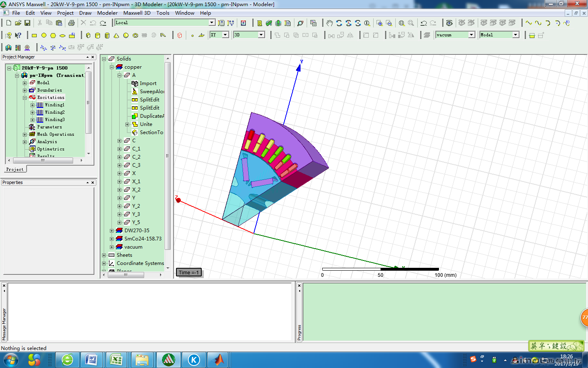
Task: Expand the Sheets node
Action: tap(104, 255)
